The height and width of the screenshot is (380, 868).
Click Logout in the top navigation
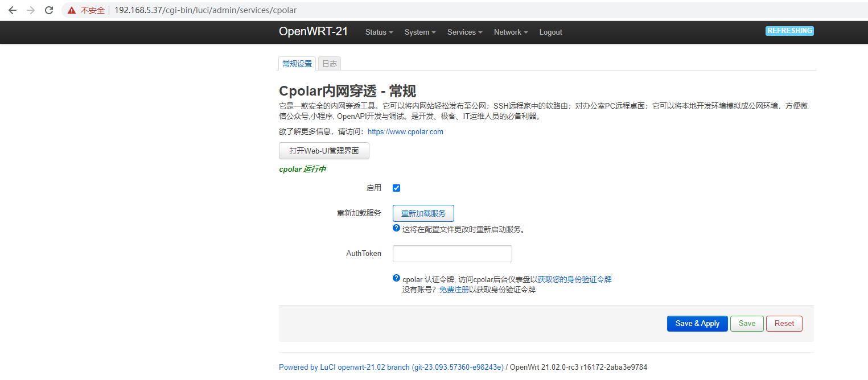(550, 32)
